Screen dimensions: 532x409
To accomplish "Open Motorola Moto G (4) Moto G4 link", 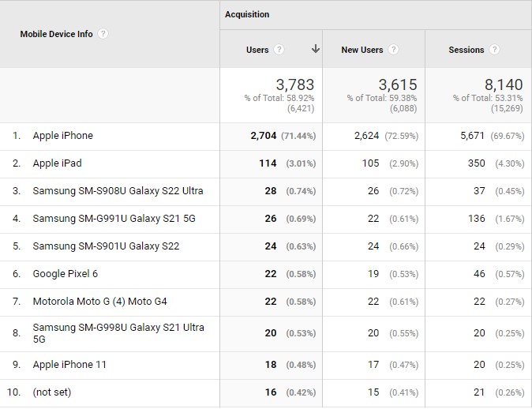I will point(99,302).
